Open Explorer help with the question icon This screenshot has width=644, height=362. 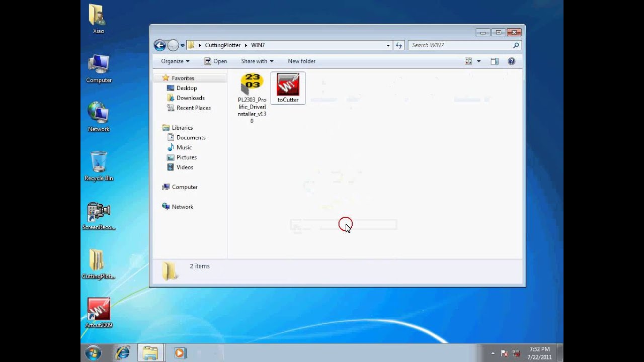pos(511,61)
